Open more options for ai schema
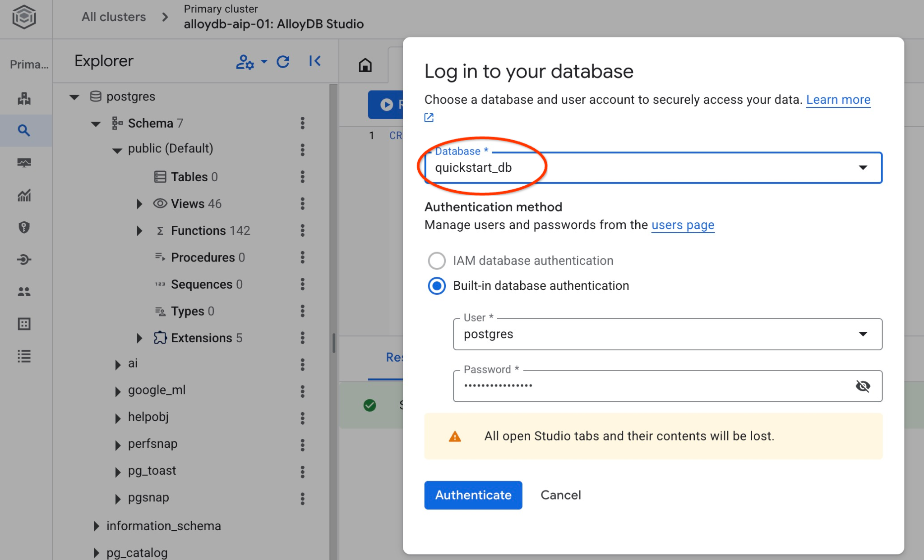Viewport: 924px width, 560px height. (303, 364)
